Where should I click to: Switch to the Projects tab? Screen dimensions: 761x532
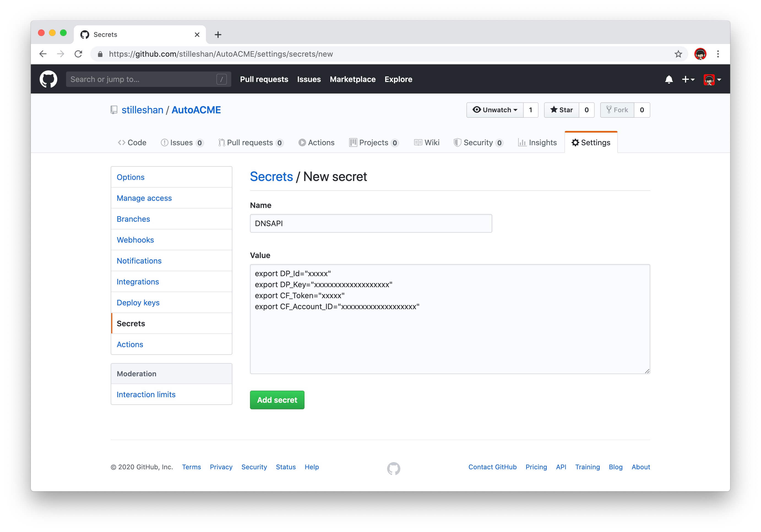coord(374,143)
